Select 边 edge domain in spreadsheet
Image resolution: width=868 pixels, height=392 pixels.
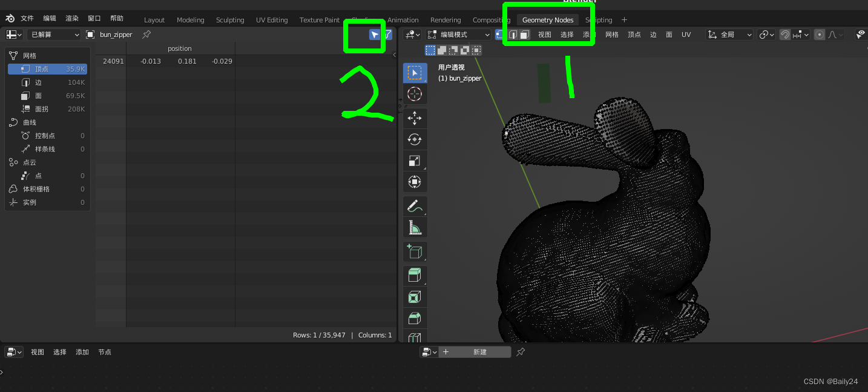(x=47, y=82)
